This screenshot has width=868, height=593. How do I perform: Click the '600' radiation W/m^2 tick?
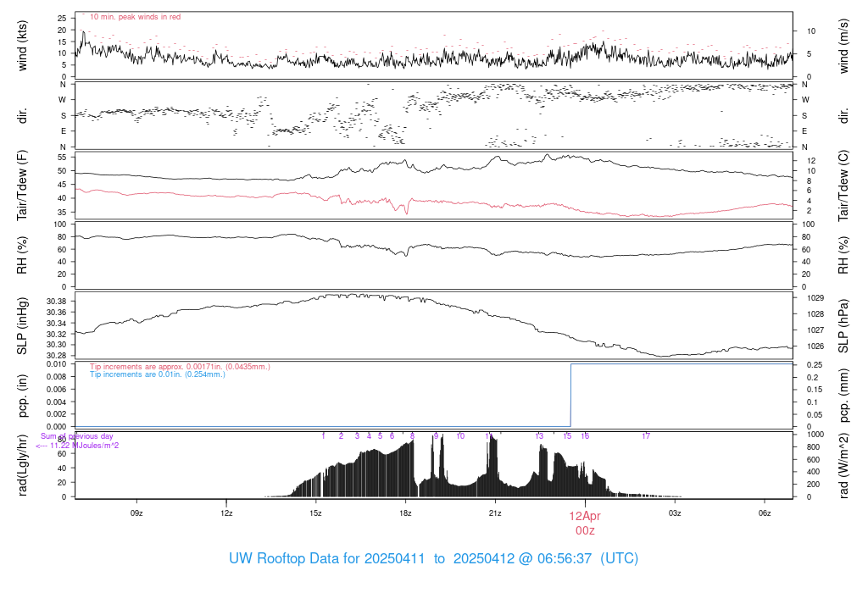[813, 460]
